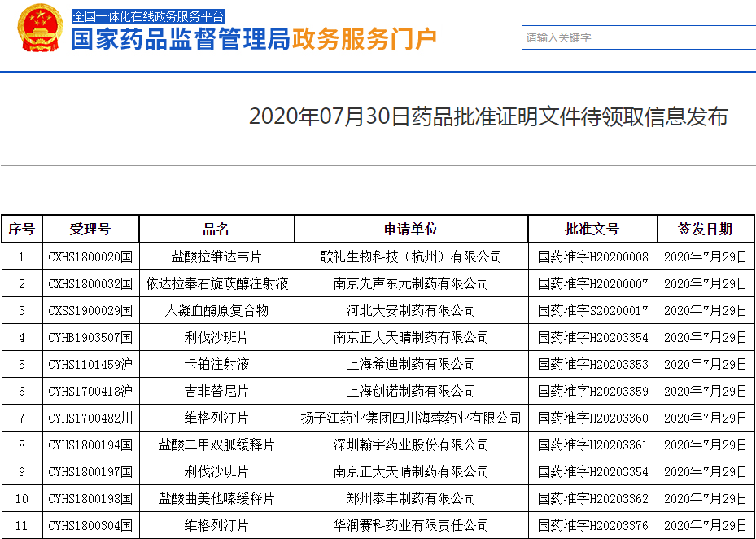Screen dimensions: 756x539
Task: Click serial number 5 cell
Action: pyautogui.click(x=22, y=364)
